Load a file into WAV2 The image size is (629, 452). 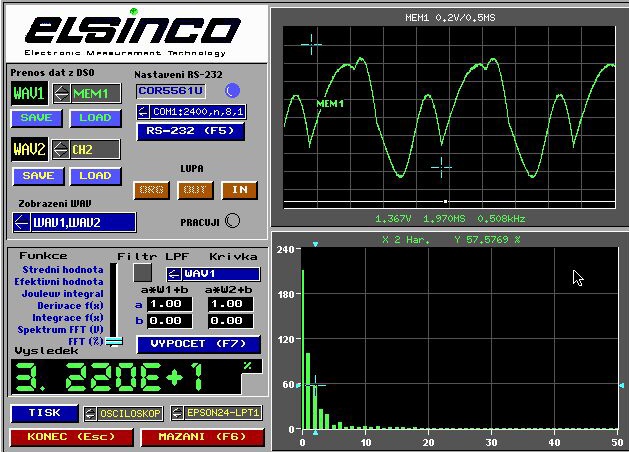95,176
